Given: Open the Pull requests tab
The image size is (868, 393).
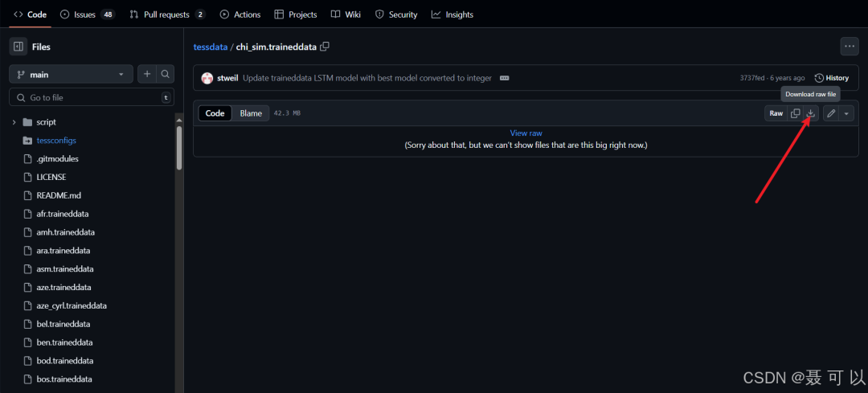Looking at the screenshot, I should pos(167,14).
